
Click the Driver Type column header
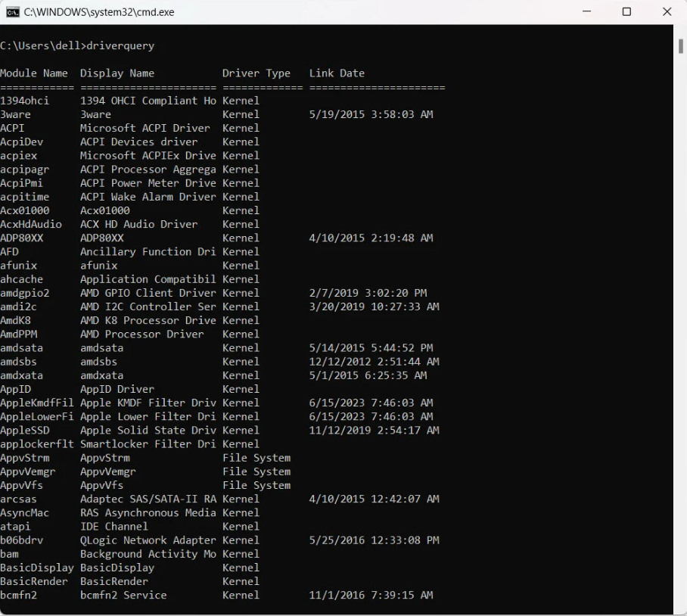click(256, 73)
